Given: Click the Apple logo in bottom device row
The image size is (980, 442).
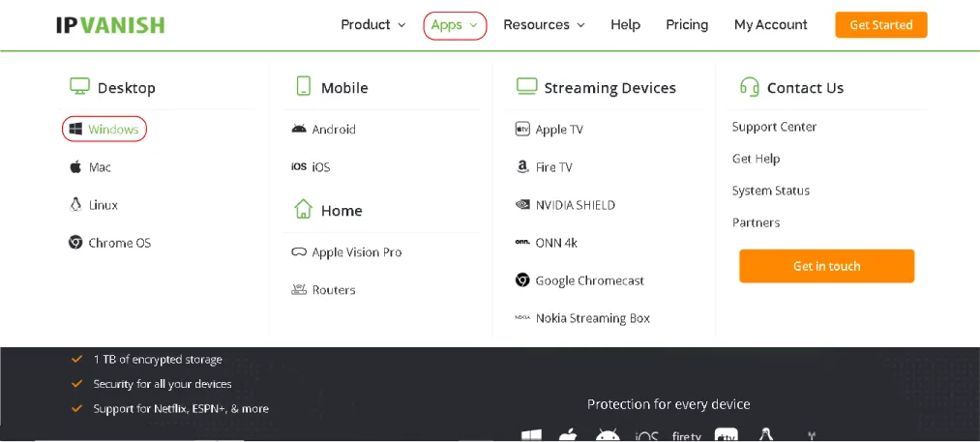Looking at the screenshot, I should 567,436.
